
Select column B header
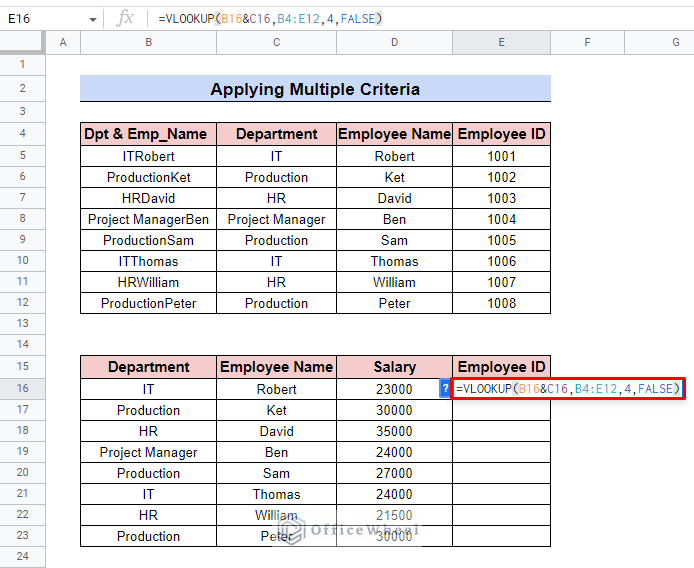coord(148,43)
